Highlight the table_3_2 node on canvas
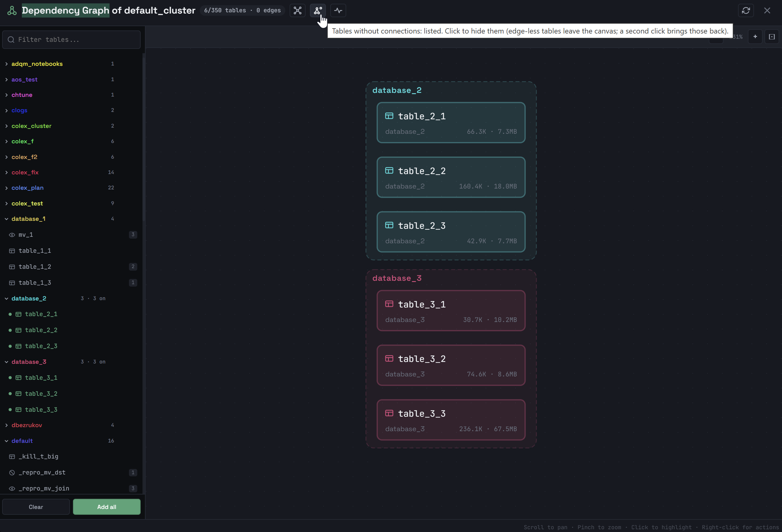 point(451,365)
